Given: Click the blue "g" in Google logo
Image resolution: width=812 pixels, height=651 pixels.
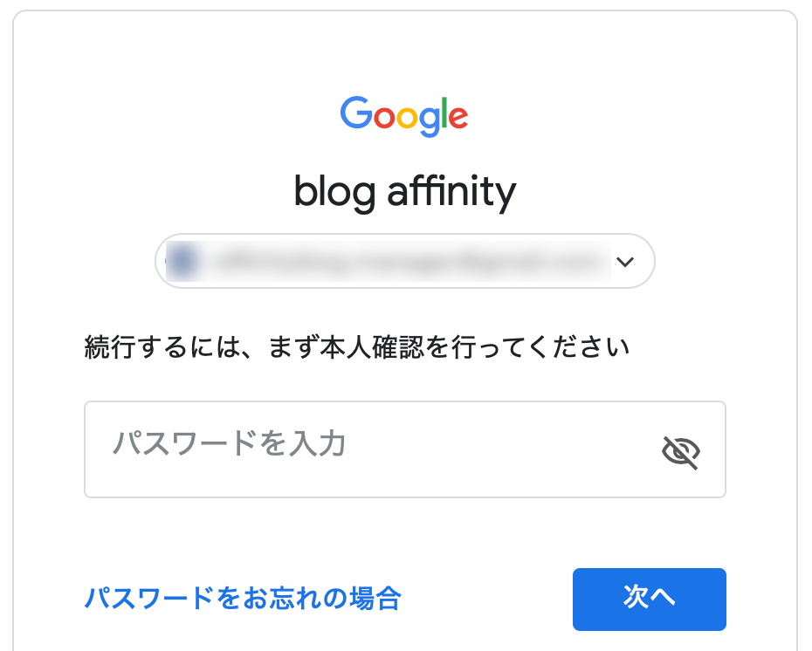Looking at the screenshot, I should [428, 120].
